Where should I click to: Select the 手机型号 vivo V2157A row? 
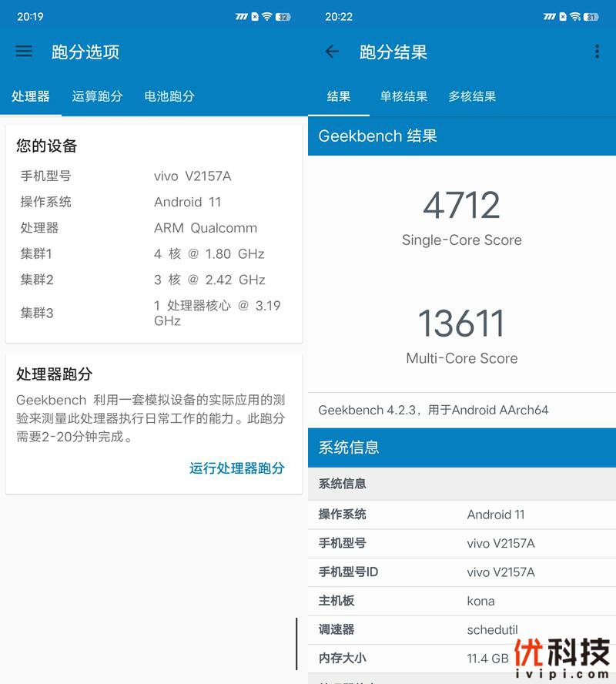(x=462, y=543)
